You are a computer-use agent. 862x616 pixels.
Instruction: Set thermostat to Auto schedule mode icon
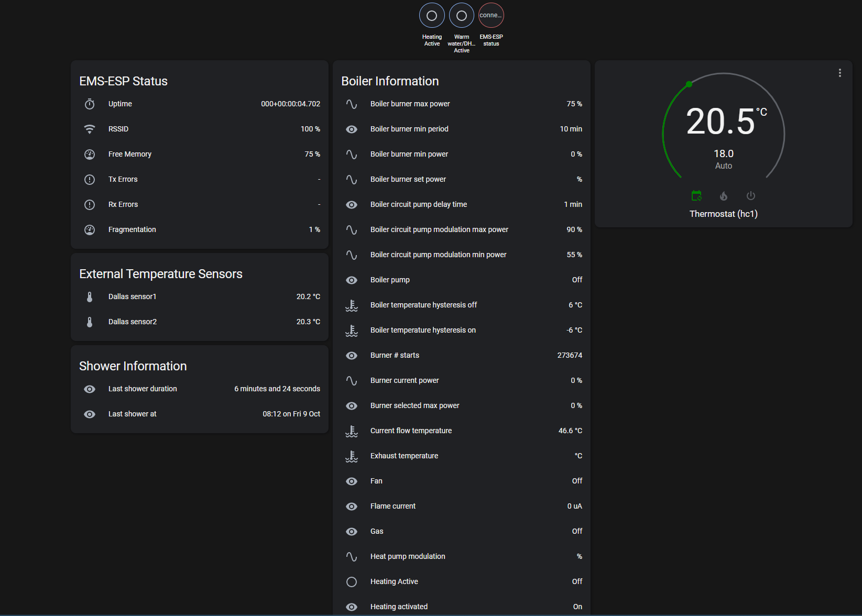tap(696, 196)
